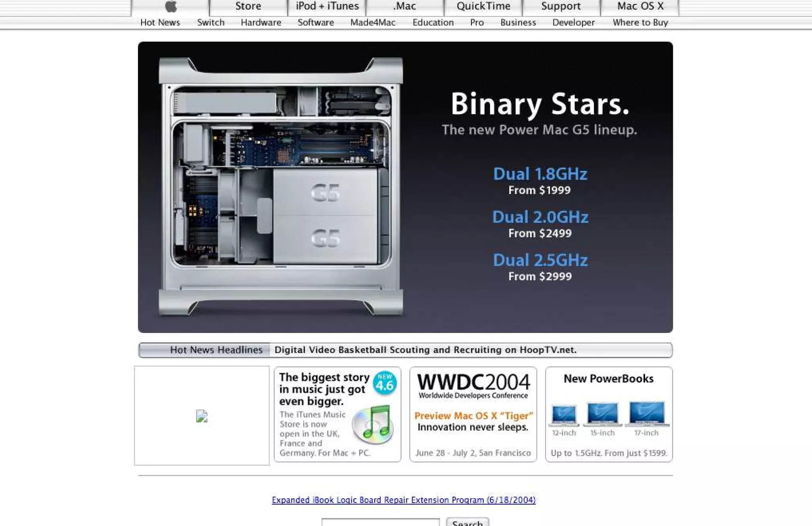Click the broken image placeholder icon
This screenshot has height=526, width=812.
[x=202, y=416]
